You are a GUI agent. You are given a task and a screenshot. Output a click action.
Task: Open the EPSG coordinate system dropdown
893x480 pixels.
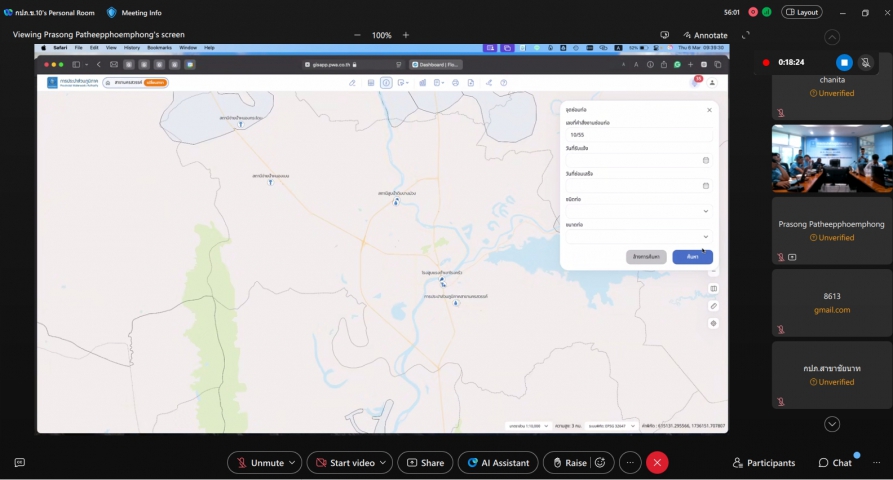(x=612, y=425)
